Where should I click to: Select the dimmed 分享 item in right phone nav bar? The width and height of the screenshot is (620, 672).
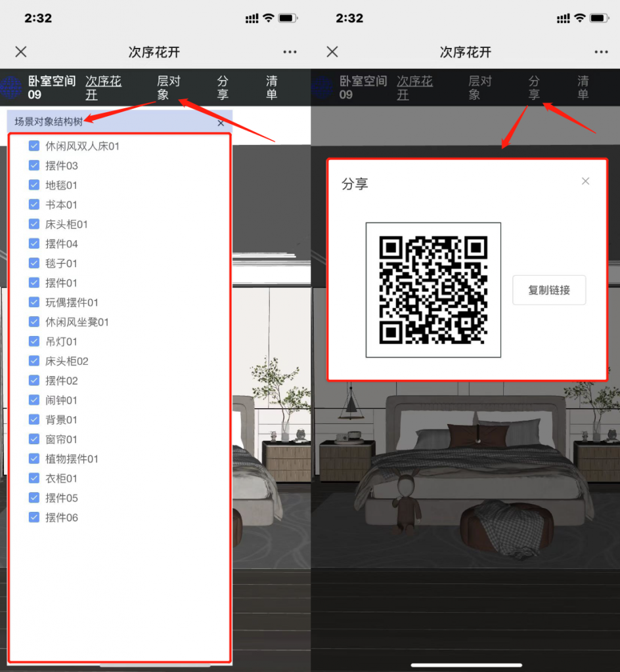coord(534,87)
